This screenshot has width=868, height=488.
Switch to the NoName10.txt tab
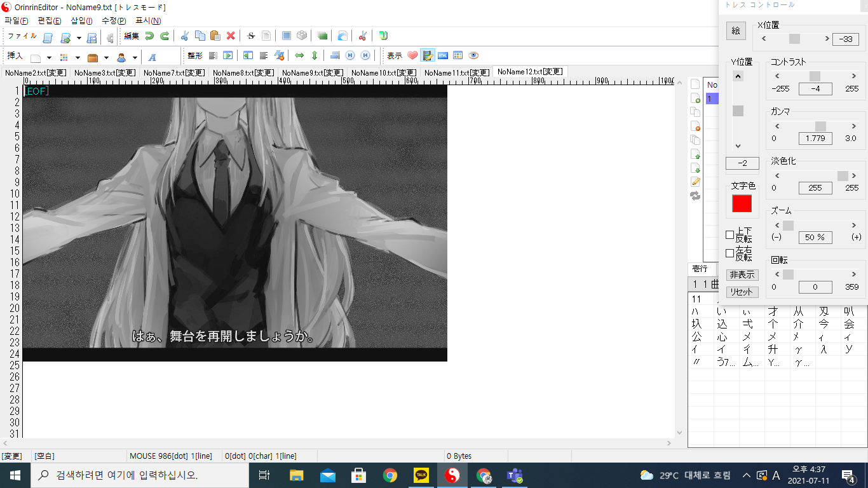[x=384, y=73]
